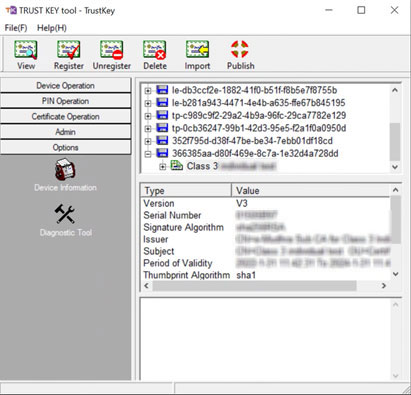Viewport: 411px width, 395px height.
Task: Click disk icon of tp-0cb36247 container
Action: (162, 128)
